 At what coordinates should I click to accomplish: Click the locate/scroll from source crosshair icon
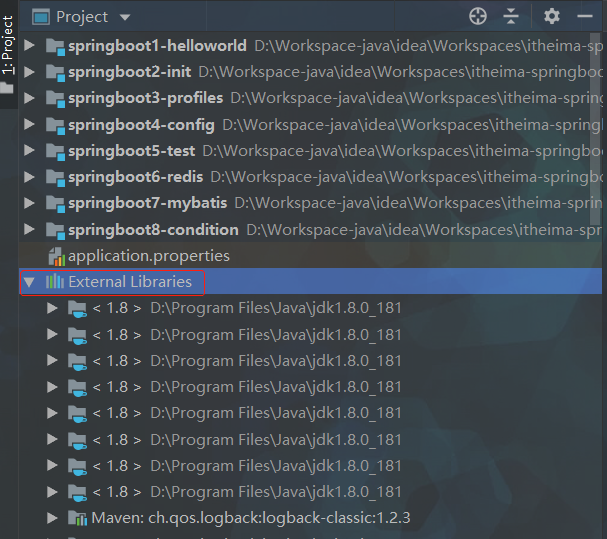[478, 16]
